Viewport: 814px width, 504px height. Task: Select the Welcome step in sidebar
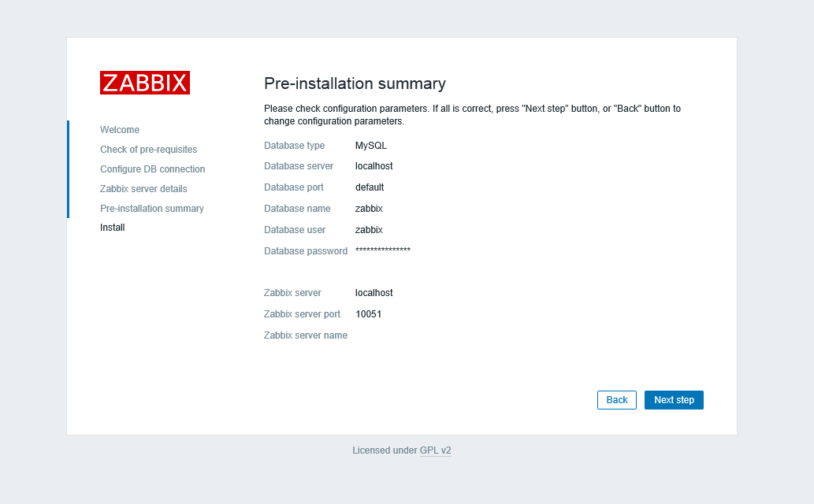coord(120,130)
